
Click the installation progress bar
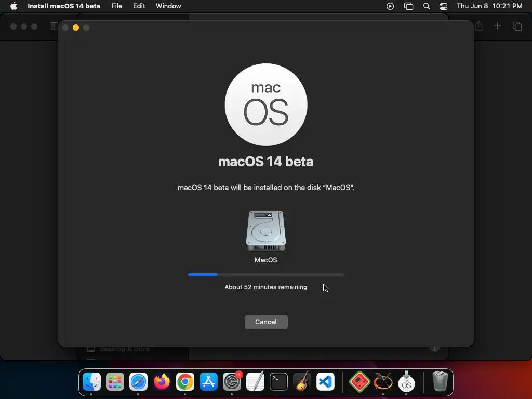coord(266,275)
